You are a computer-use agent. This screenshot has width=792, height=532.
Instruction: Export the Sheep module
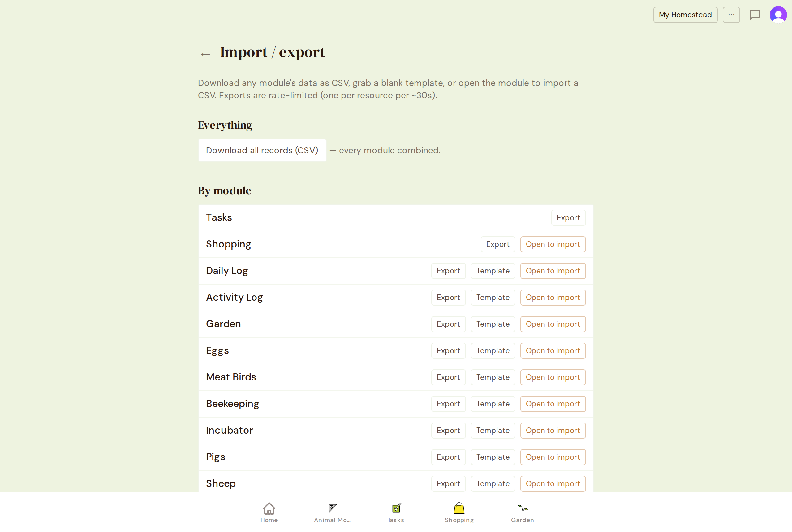pyautogui.click(x=448, y=484)
